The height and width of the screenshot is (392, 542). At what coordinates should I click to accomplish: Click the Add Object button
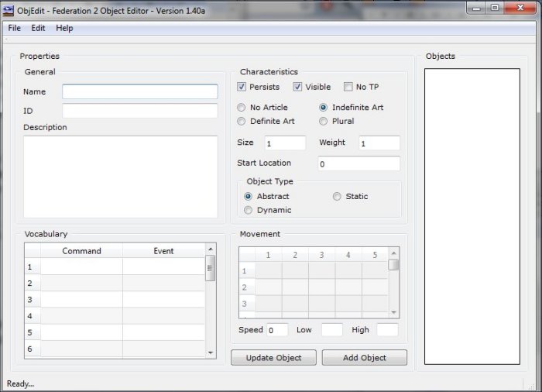(x=365, y=357)
